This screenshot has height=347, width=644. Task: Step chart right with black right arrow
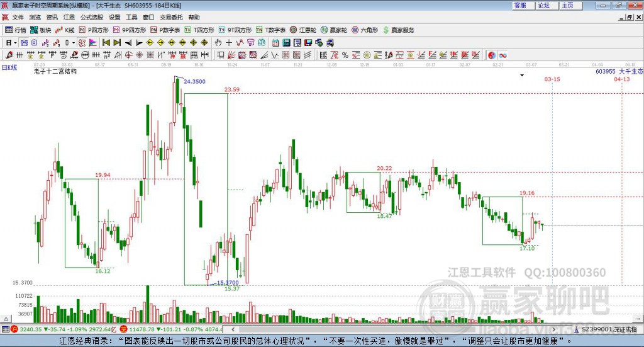coord(139,43)
